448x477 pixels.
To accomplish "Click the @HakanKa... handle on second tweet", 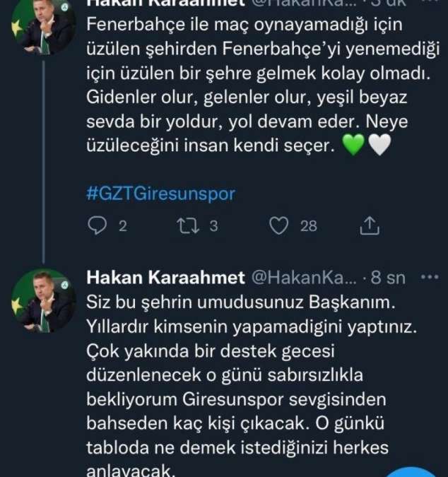I will point(305,276).
